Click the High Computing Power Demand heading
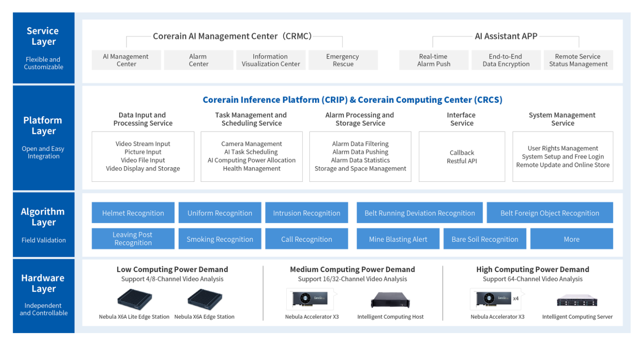The height and width of the screenshot is (345, 644). 533,270
